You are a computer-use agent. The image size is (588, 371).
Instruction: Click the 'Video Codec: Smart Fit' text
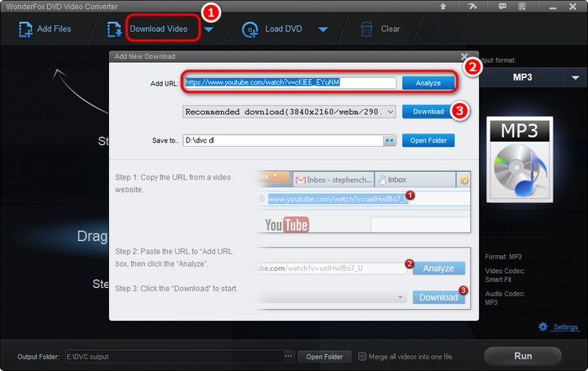[505, 275]
